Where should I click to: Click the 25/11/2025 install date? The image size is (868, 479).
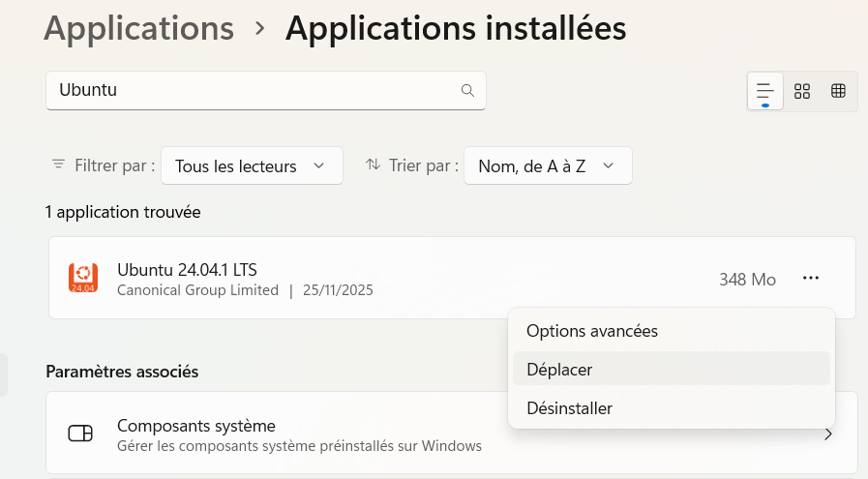[x=338, y=290]
